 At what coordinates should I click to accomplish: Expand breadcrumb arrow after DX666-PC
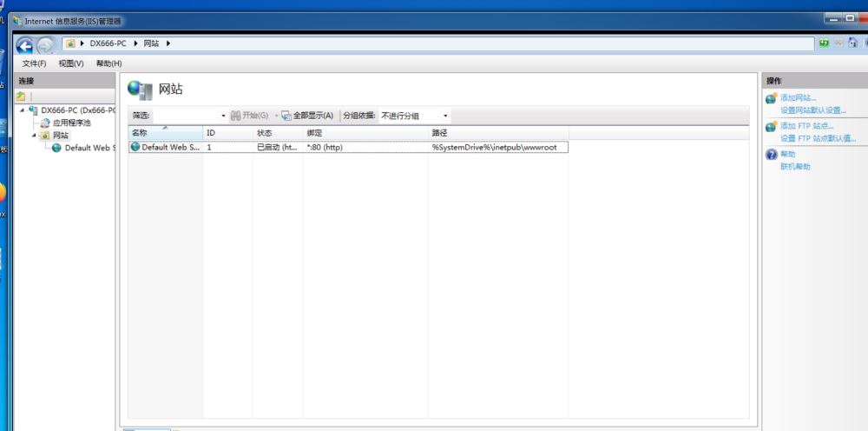135,43
